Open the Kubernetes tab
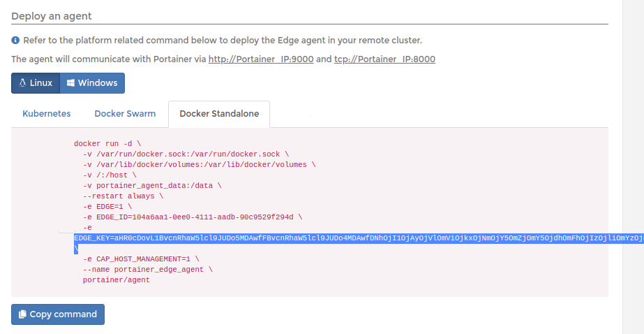The image size is (644, 334). (x=47, y=114)
